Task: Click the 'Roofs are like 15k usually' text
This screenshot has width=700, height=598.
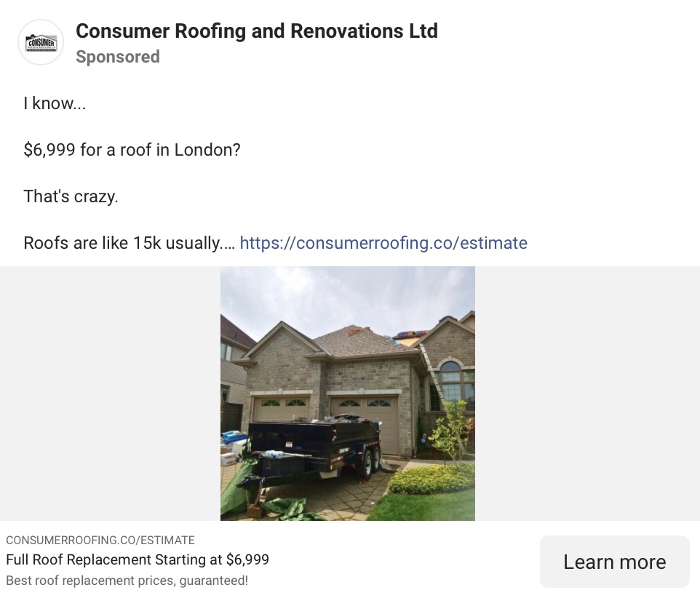Action: click(124, 243)
